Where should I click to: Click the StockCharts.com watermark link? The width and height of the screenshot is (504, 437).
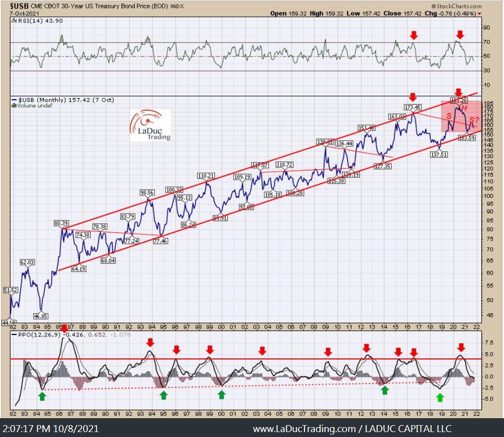[456, 6]
